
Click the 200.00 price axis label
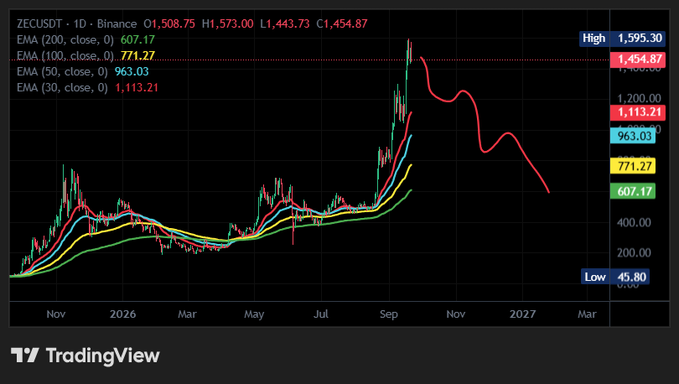click(634, 253)
